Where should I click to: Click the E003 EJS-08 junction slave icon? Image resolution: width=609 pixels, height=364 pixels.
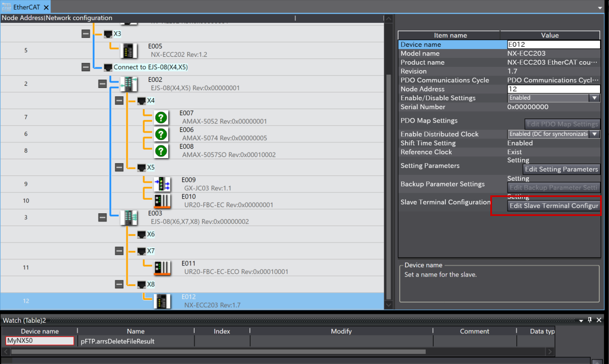point(129,218)
